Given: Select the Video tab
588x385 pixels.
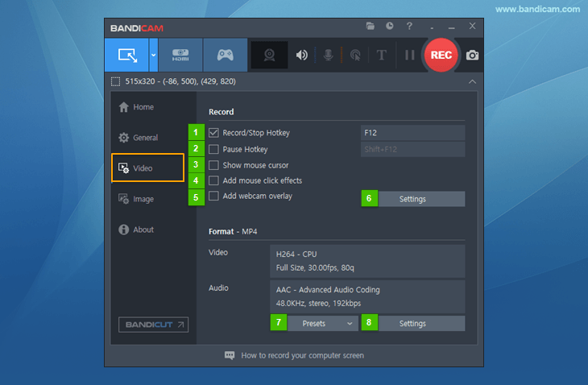Looking at the screenshot, I should tap(147, 168).
